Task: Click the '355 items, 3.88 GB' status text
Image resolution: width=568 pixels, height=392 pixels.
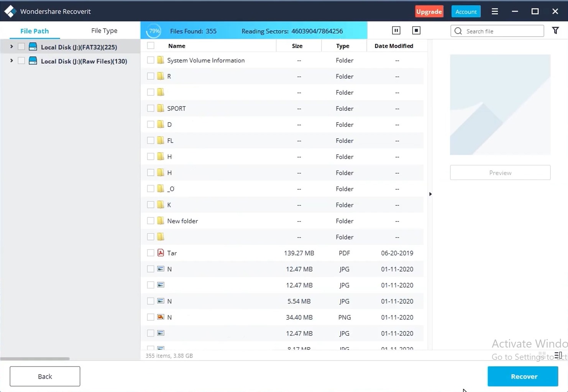Action: coord(169,356)
